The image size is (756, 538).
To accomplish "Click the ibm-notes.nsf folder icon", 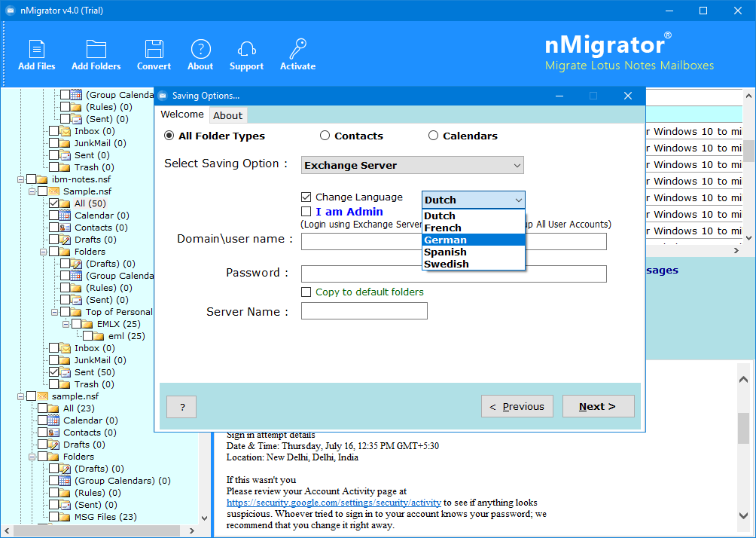I will click(42, 179).
